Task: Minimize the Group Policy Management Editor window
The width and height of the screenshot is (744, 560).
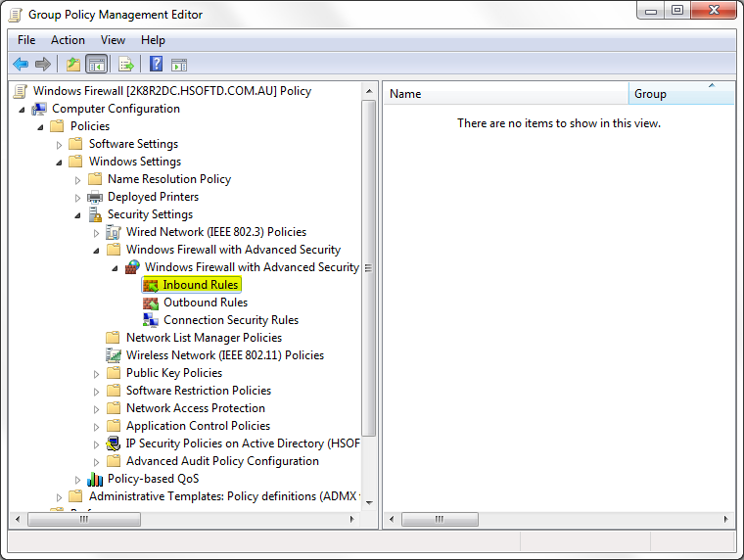Action: pyautogui.click(x=651, y=10)
